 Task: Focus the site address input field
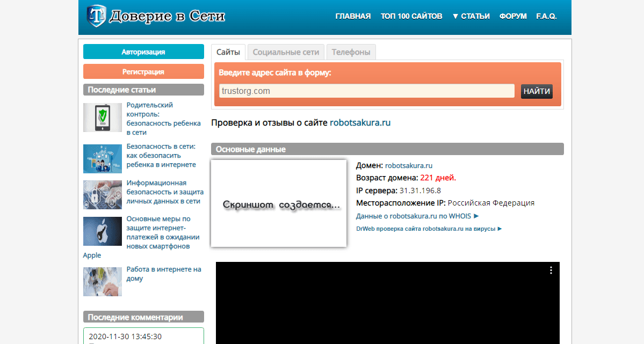[366, 91]
